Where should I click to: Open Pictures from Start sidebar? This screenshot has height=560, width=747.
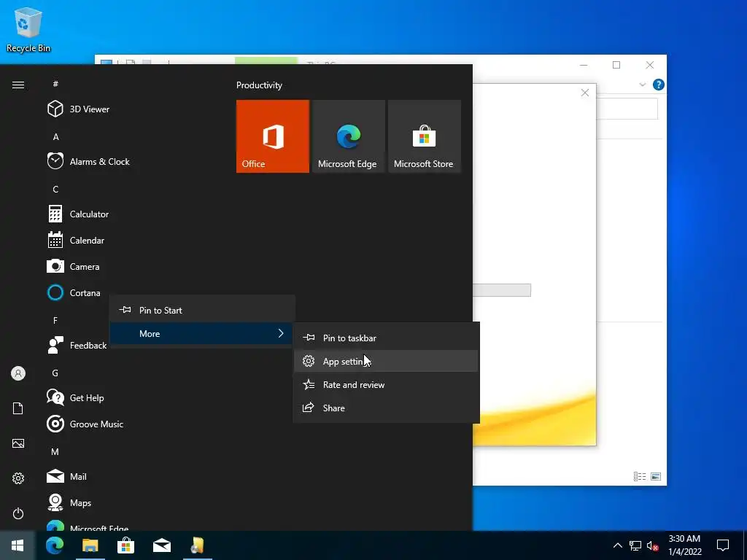18,443
